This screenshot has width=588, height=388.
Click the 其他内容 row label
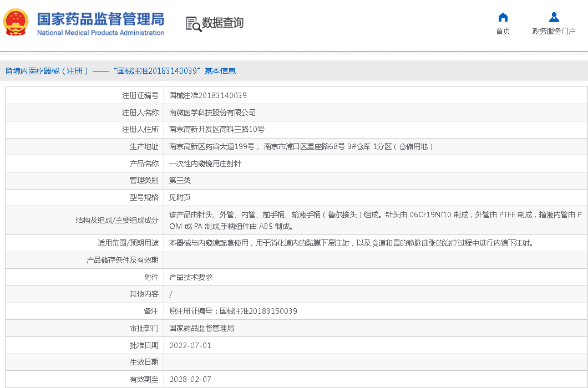pos(144,294)
